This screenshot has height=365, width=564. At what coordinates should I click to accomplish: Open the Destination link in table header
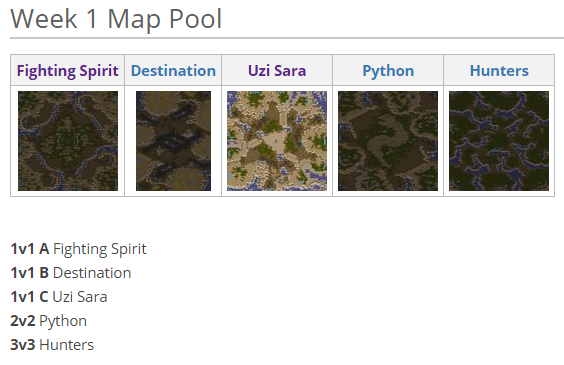173,71
